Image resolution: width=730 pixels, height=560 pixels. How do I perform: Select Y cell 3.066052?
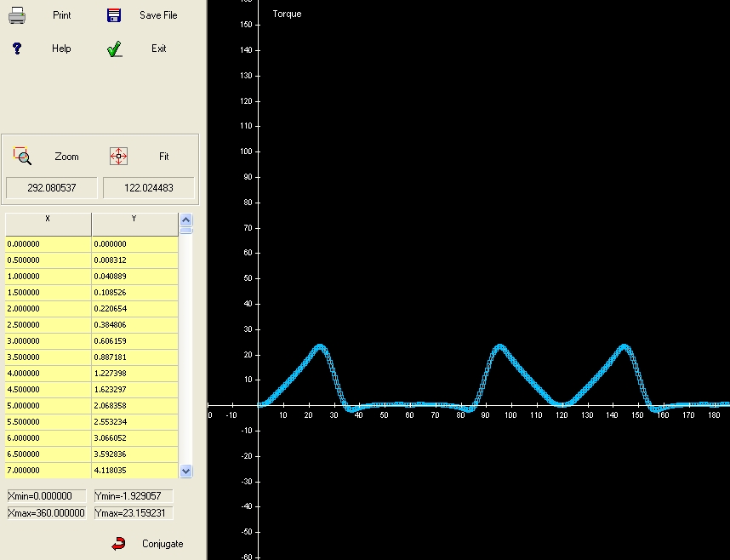tap(134, 438)
